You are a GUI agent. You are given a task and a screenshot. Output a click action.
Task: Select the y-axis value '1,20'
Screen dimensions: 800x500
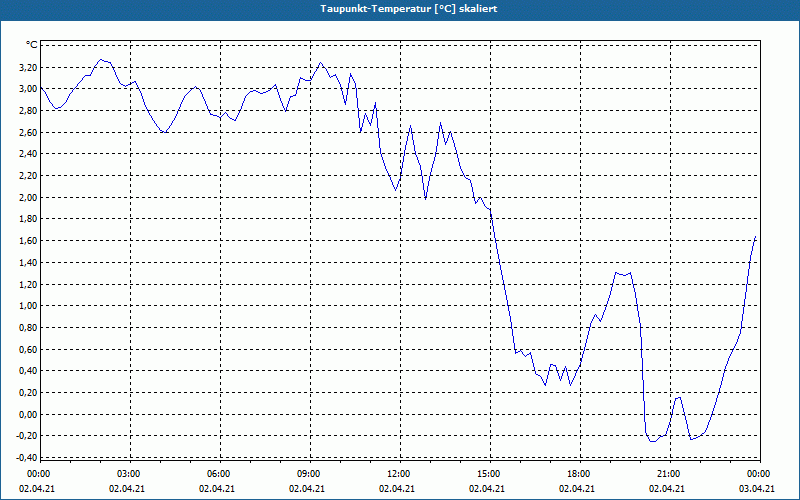coord(29,285)
